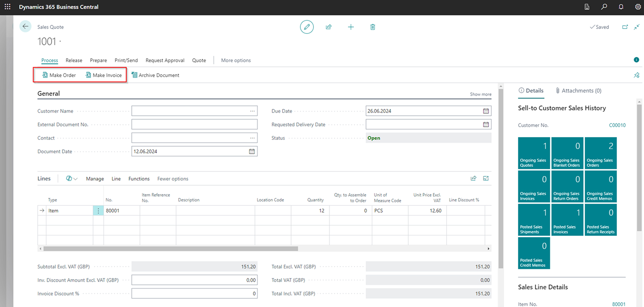The width and height of the screenshot is (644, 307).
Task: Click Inv. Discount Amount Excl. VAT field
Action: point(194,280)
